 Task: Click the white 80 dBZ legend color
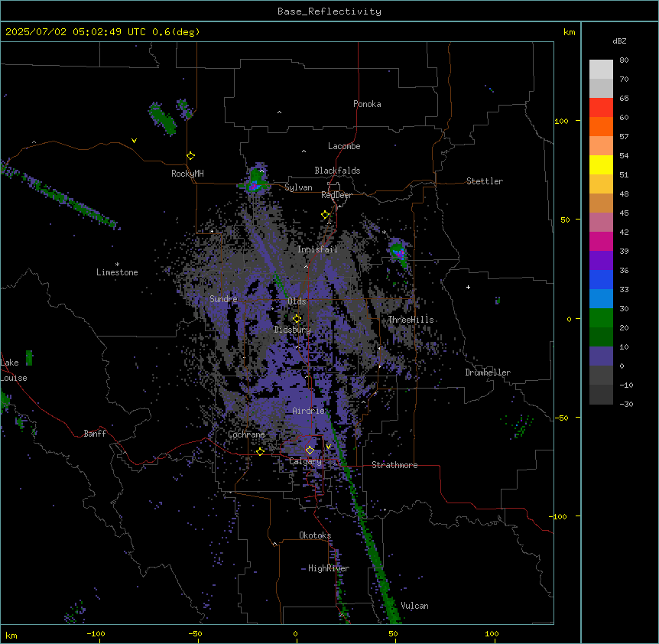pyautogui.click(x=601, y=70)
